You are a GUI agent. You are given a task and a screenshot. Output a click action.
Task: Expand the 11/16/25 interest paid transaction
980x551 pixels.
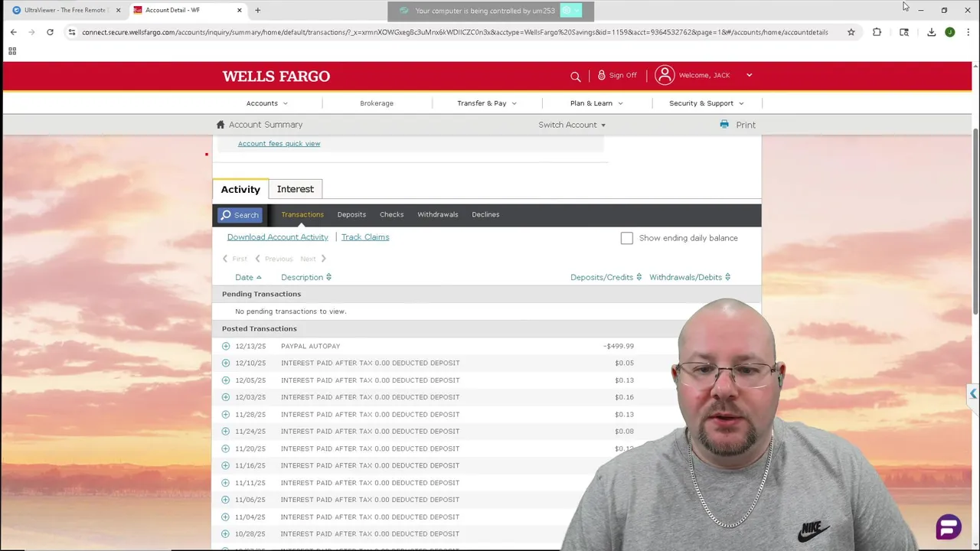click(226, 465)
